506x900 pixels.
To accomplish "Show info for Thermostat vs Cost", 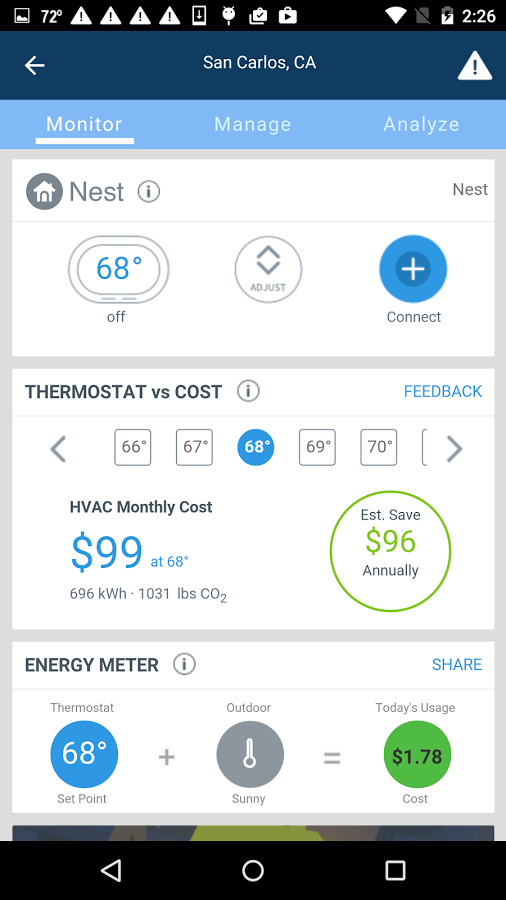I will click(x=248, y=391).
